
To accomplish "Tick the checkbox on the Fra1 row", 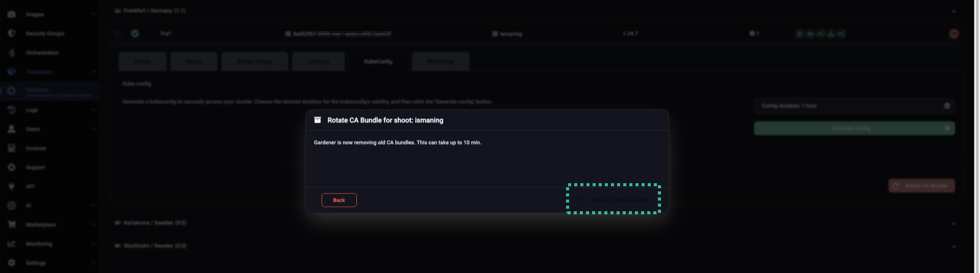I will tap(117, 34).
